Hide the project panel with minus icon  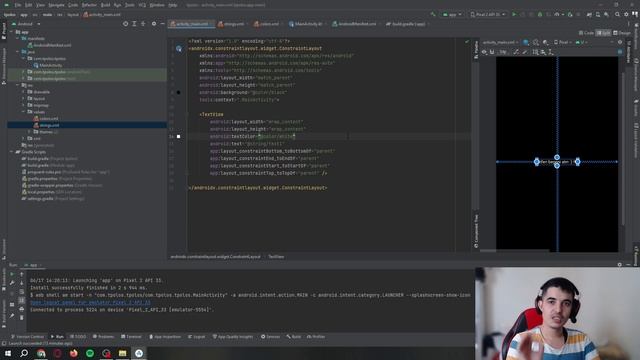click(162, 24)
